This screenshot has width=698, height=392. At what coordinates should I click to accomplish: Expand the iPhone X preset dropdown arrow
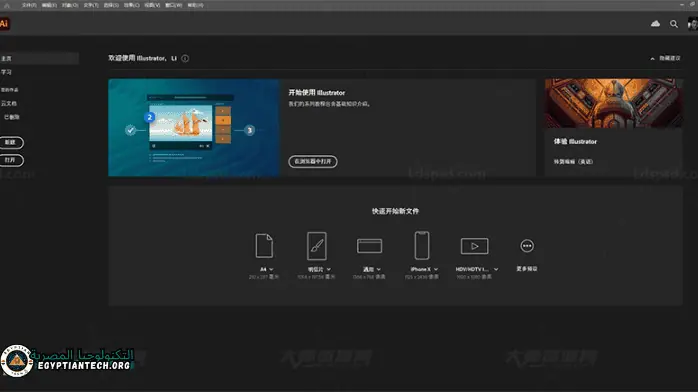(x=436, y=270)
